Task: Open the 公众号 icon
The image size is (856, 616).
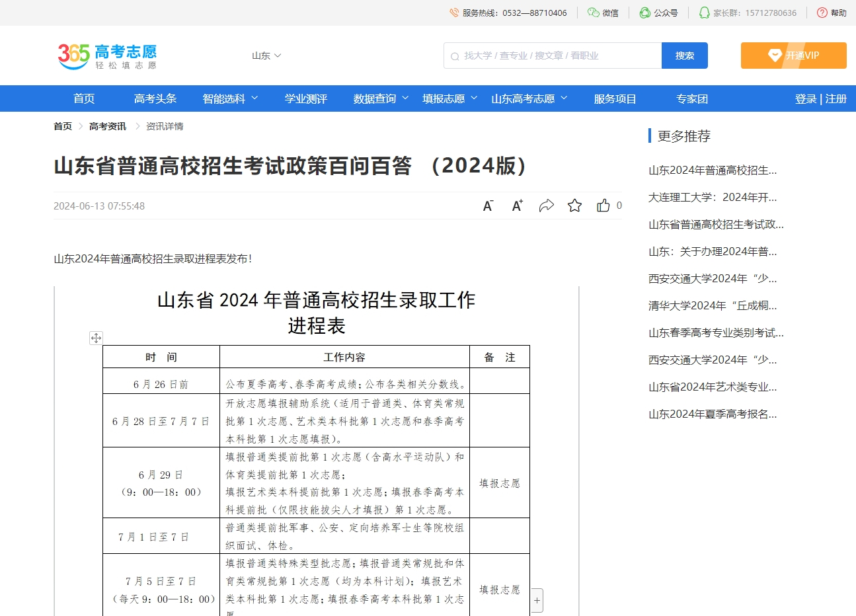Action: pos(644,13)
